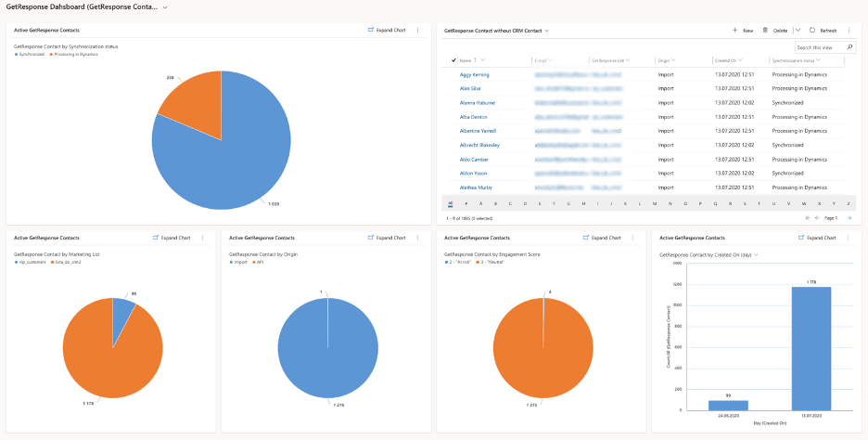Open more options for Created On chart

[x=849, y=238]
